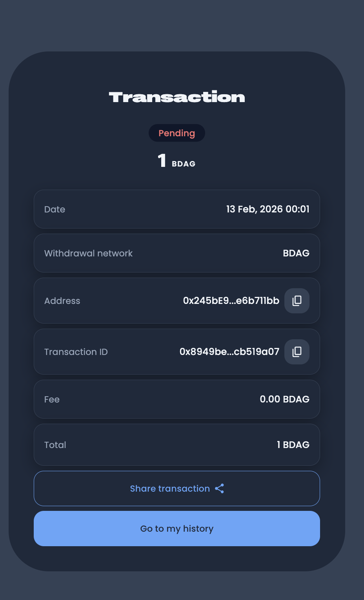The image size is (364, 600).
Task: Click the BDAG withdrawal network value
Action: [x=296, y=253]
